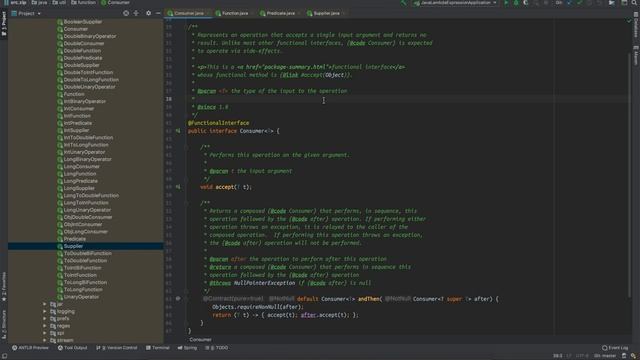Expand the logging package
Viewport: 640px width, 360px height.
pyautogui.click(x=45, y=311)
